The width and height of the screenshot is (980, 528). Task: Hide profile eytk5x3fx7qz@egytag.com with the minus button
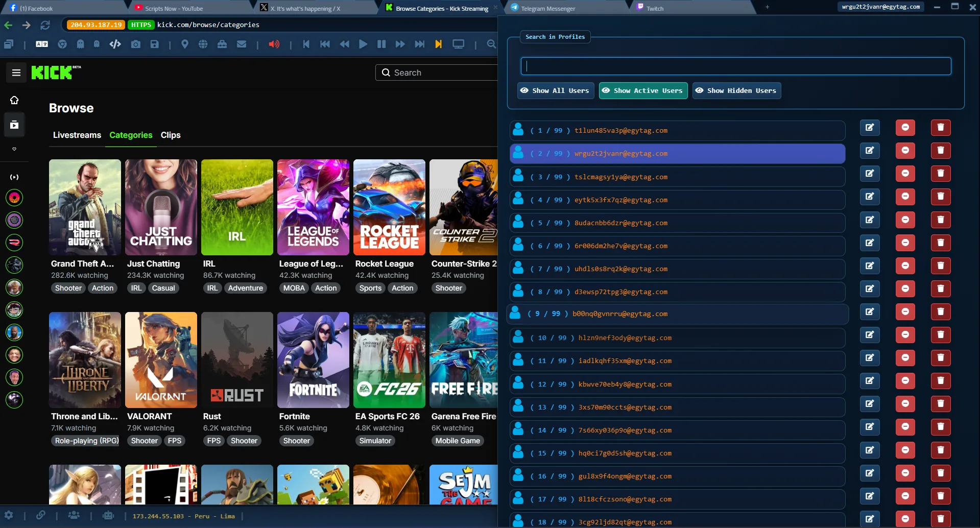pos(905,196)
